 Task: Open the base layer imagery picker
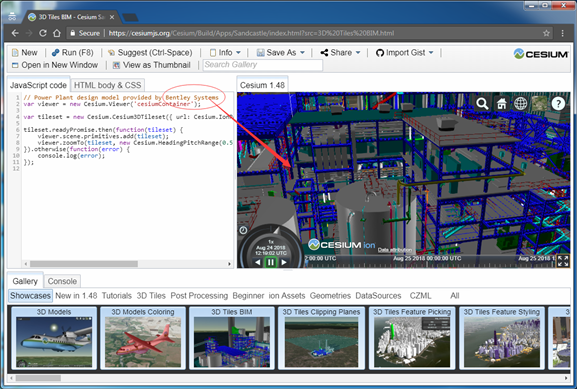coord(540,104)
